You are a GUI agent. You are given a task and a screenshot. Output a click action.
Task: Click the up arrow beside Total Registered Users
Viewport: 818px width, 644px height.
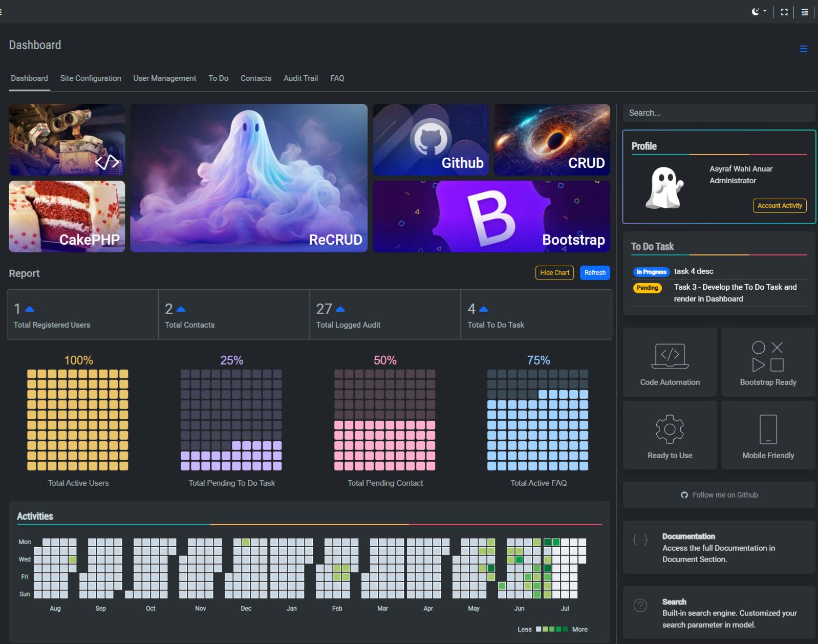click(29, 309)
